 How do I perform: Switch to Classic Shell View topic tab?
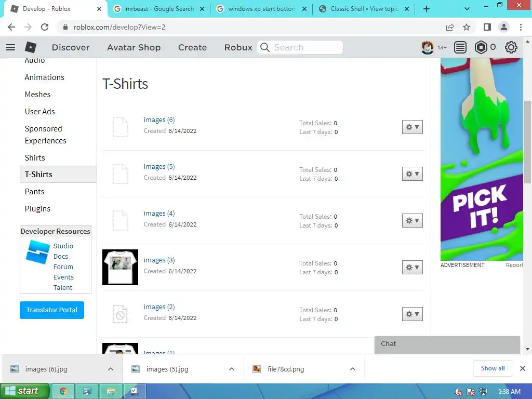364,9
